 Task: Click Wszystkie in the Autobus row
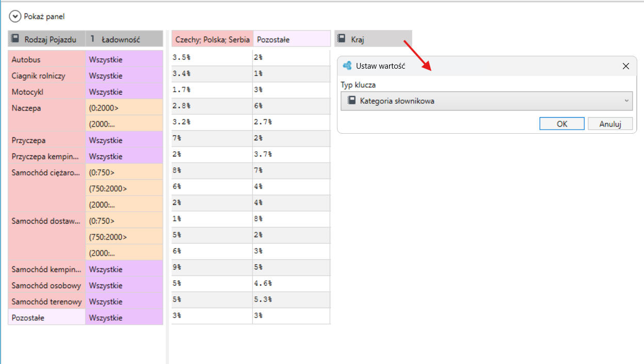pos(124,59)
